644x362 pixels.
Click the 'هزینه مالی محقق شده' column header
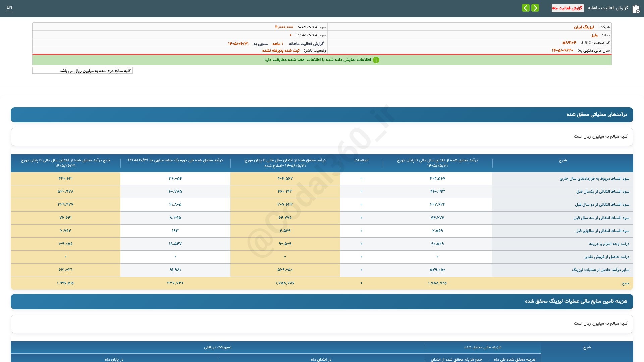tap(483, 347)
